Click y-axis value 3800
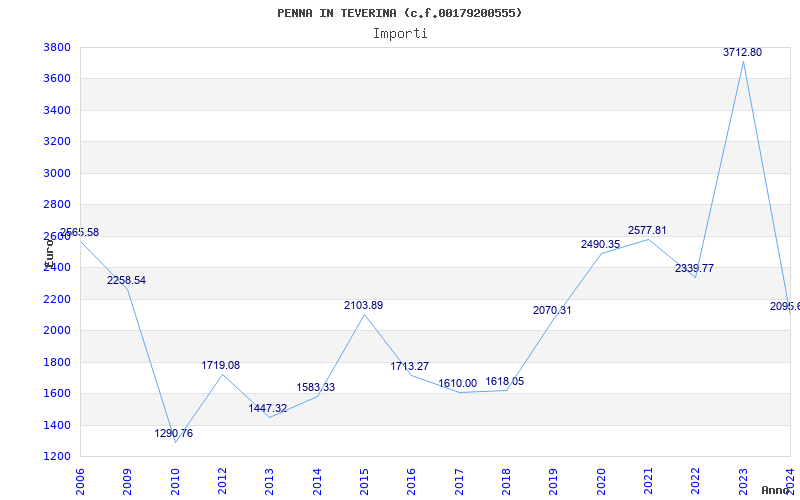Screen dimensions: 800x500 (x=57, y=47)
